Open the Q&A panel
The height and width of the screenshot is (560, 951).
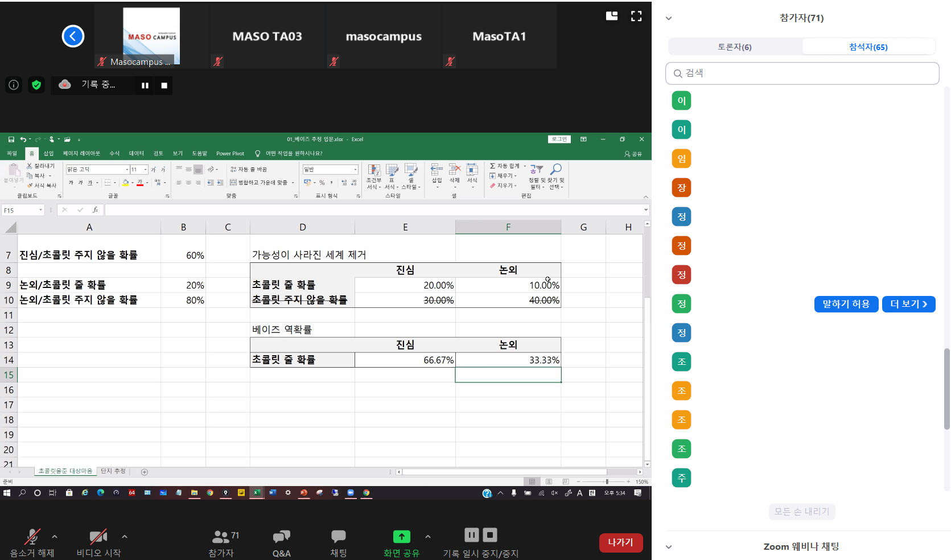281,537
